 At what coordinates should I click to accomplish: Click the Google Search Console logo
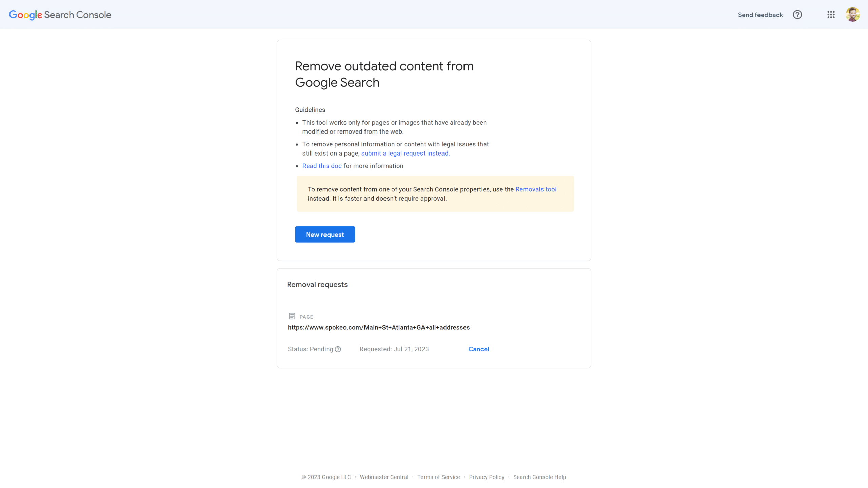60,15
